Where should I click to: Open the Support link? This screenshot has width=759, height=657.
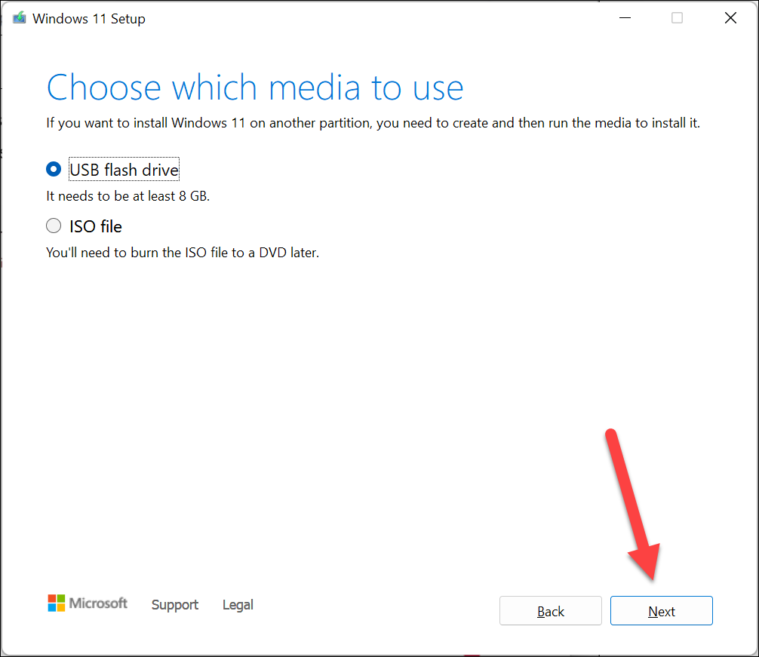click(x=175, y=605)
